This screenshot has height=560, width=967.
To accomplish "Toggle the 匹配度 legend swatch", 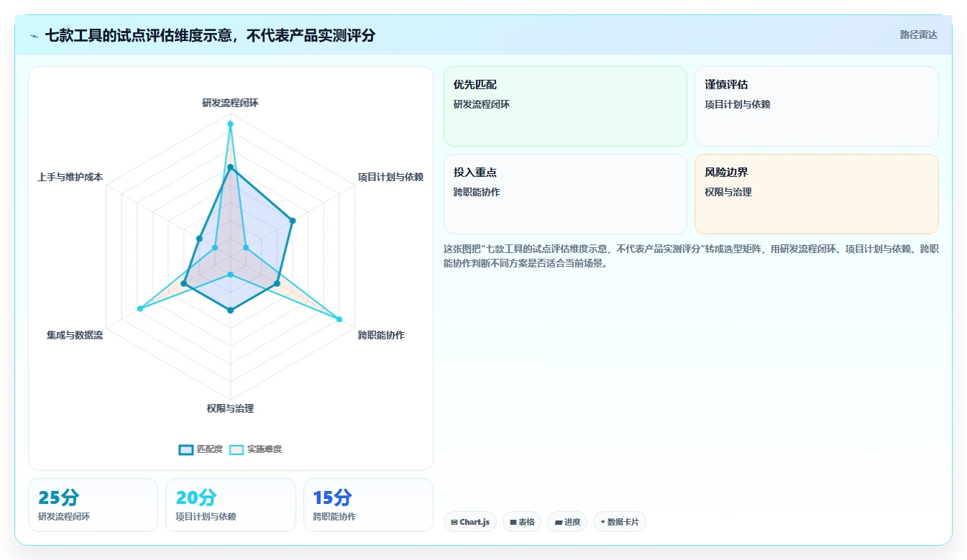I will point(186,449).
